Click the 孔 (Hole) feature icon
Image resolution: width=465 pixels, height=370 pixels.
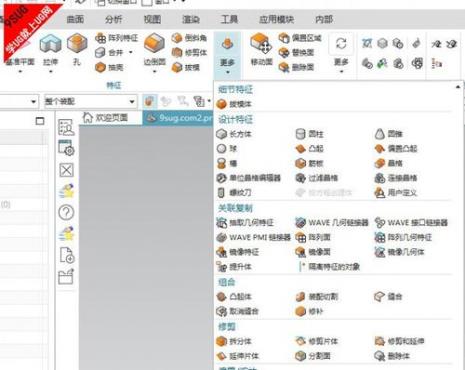pyautogui.click(x=77, y=44)
